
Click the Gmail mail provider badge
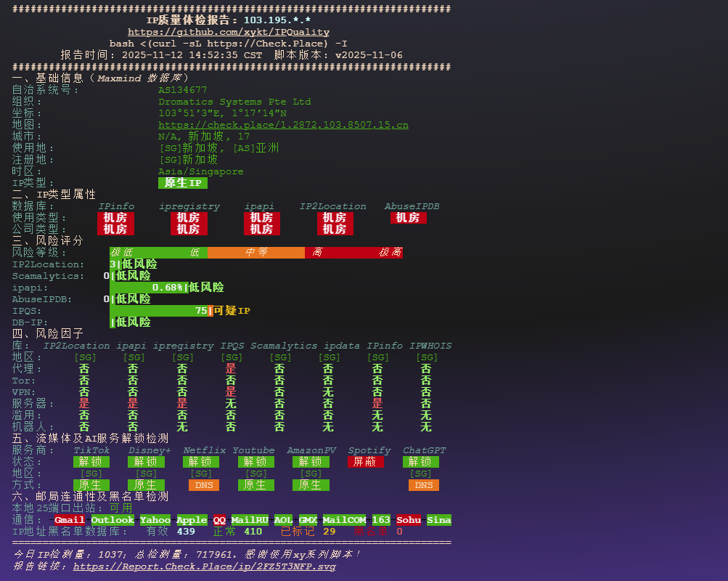point(69,520)
